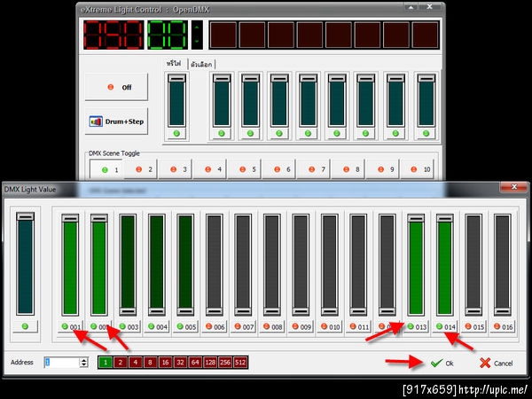The image size is (532, 399).
Task: Toggle green LED under the dialog's teal master fader
Action: 25,326
